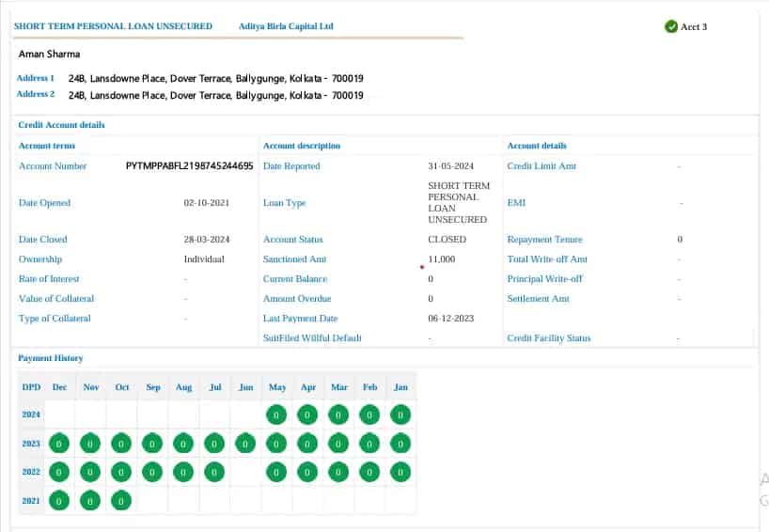Click the May 2024 payment status circle
Image resolution: width=769 pixels, height=532 pixels.
pos(276,415)
